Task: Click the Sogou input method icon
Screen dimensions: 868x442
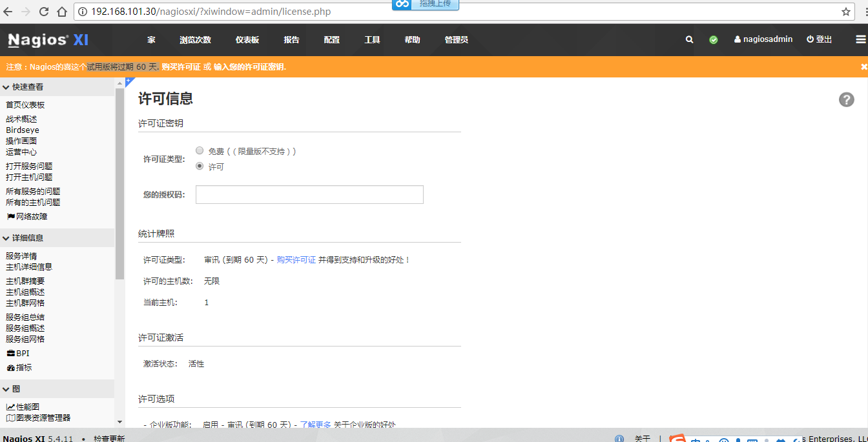Action: 677,438
